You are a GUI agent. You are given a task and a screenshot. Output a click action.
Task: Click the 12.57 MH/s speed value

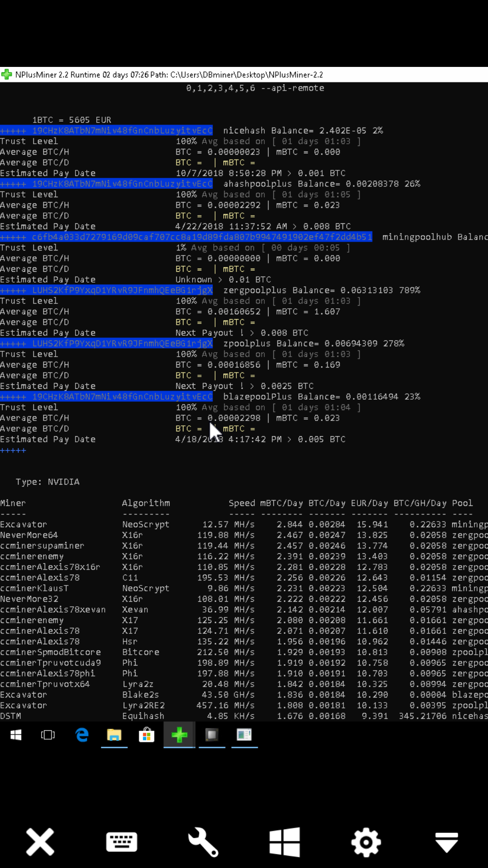tap(229, 524)
